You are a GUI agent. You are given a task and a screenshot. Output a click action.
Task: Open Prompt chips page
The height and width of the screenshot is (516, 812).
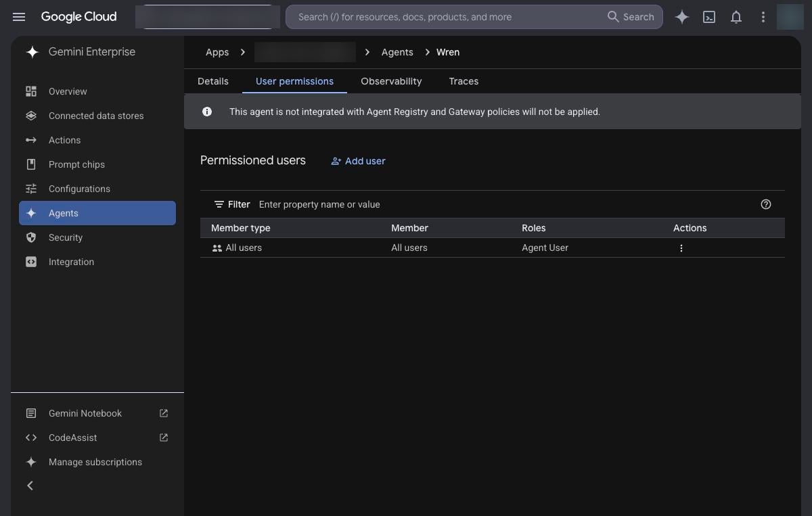[x=97, y=164]
